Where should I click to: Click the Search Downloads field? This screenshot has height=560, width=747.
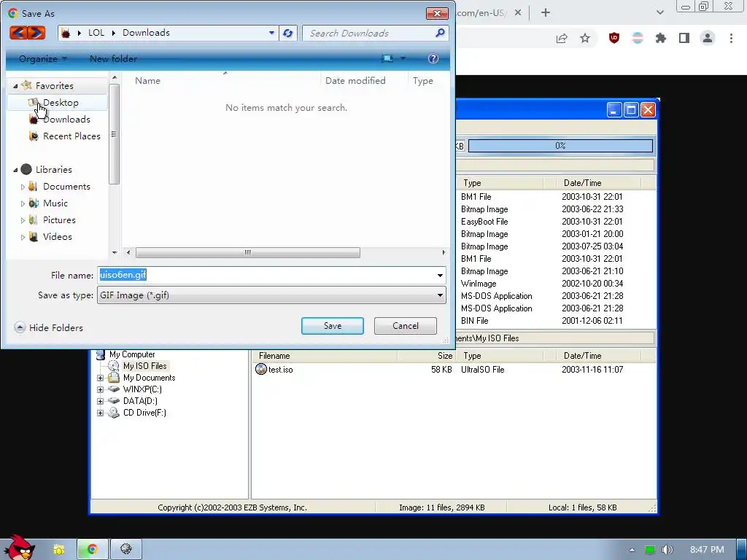click(369, 33)
